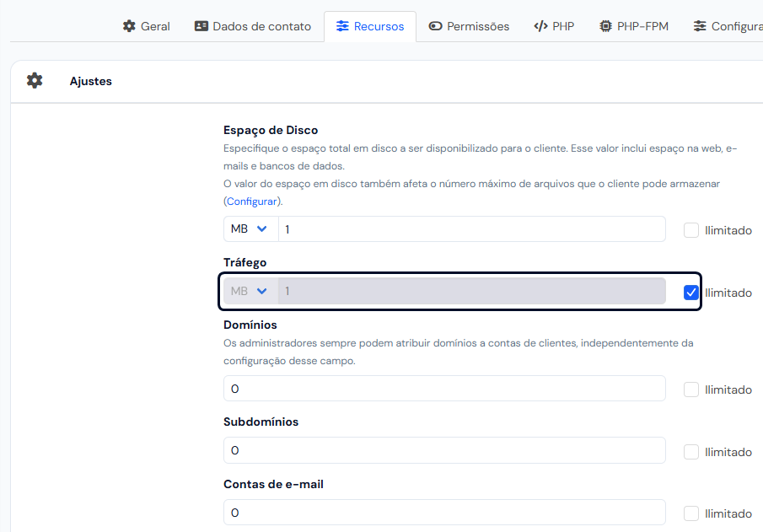Click the PHP code brackets icon
This screenshot has width=763, height=532.
click(540, 26)
